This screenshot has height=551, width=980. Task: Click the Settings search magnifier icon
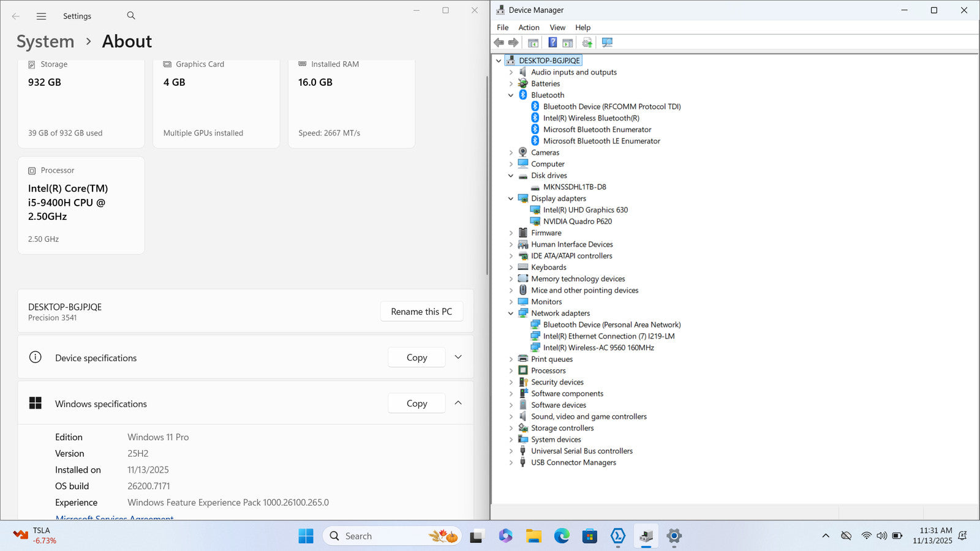tap(131, 16)
